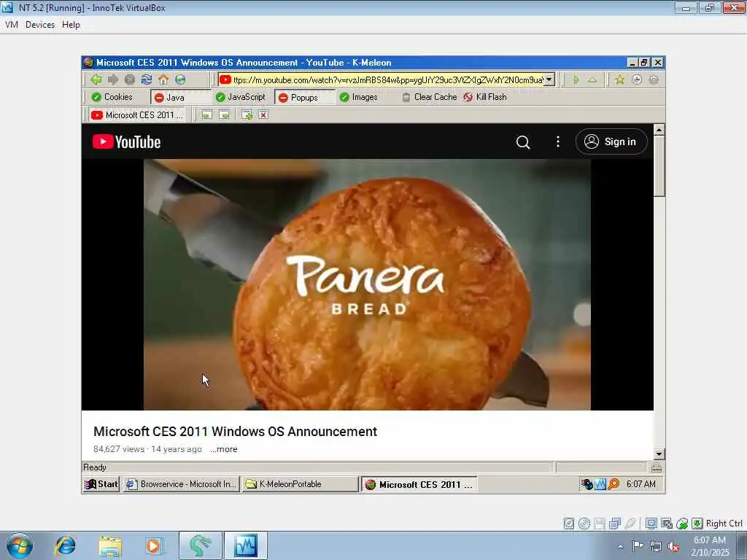Click the green Up triangle icon
The height and width of the screenshot is (560, 747).
click(592, 79)
